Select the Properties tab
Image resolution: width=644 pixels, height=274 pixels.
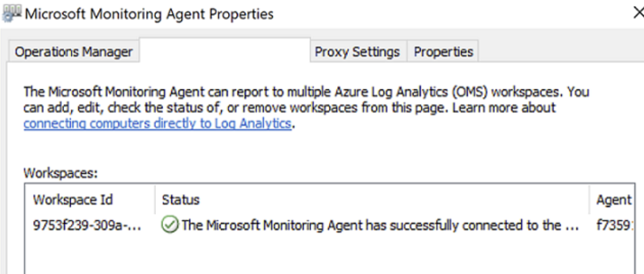coord(443,52)
